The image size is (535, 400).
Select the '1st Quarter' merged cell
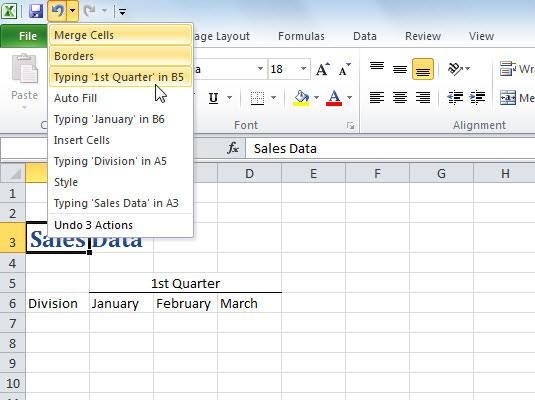coord(185,283)
